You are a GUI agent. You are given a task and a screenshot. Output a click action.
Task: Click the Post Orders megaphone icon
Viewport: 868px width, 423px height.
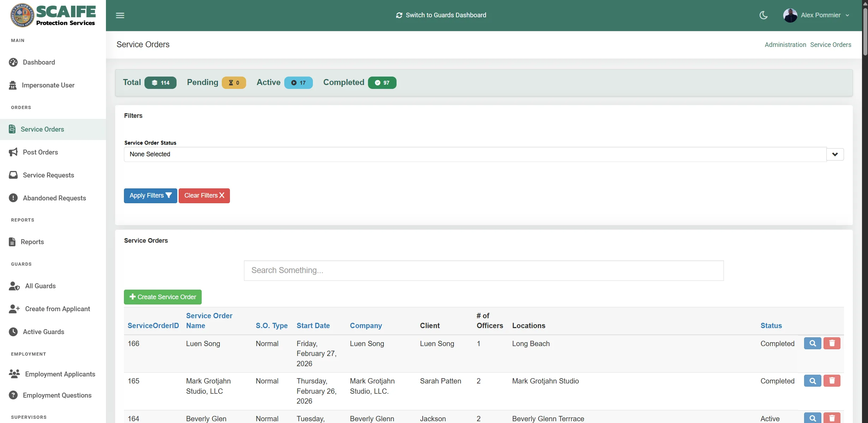[x=13, y=152]
